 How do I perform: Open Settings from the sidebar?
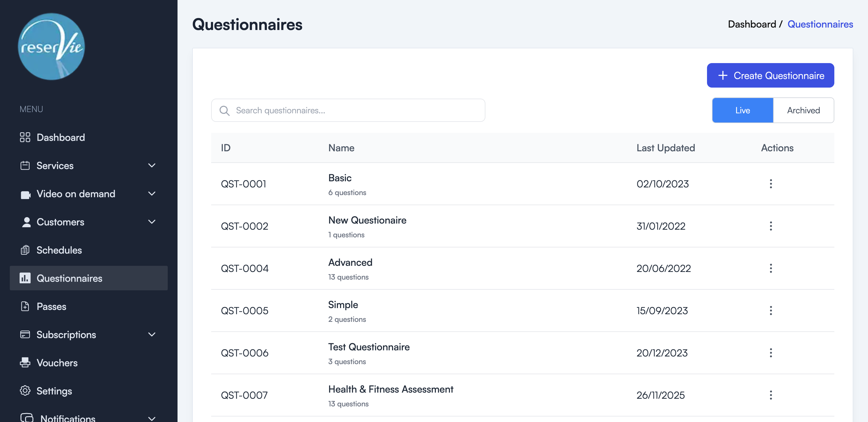89,391
